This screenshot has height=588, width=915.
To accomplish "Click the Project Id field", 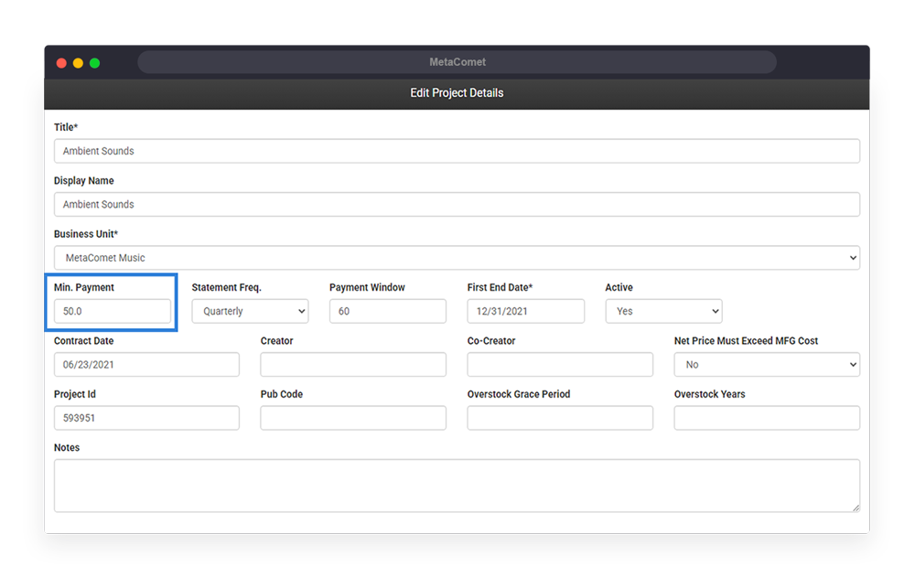I will [x=146, y=418].
